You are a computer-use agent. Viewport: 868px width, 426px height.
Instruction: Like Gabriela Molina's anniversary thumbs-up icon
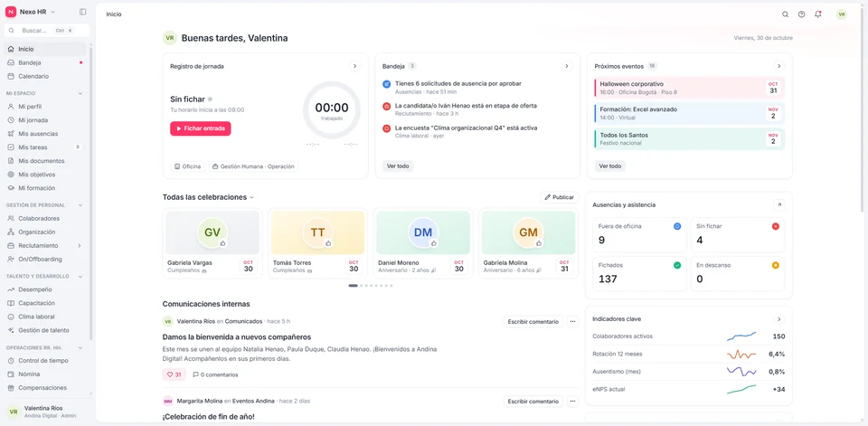539,242
